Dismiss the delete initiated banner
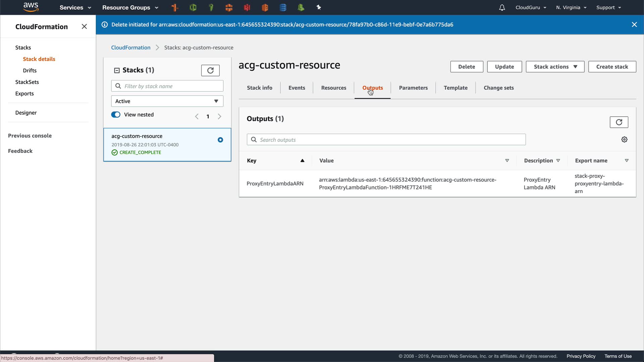This screenshot has width=644, height=362. [x=634, y=24]
